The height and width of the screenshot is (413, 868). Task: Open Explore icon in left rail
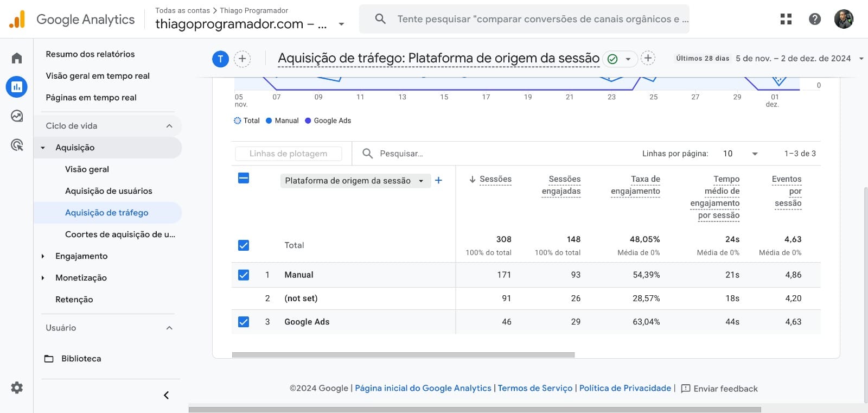[x=17, y=116]
